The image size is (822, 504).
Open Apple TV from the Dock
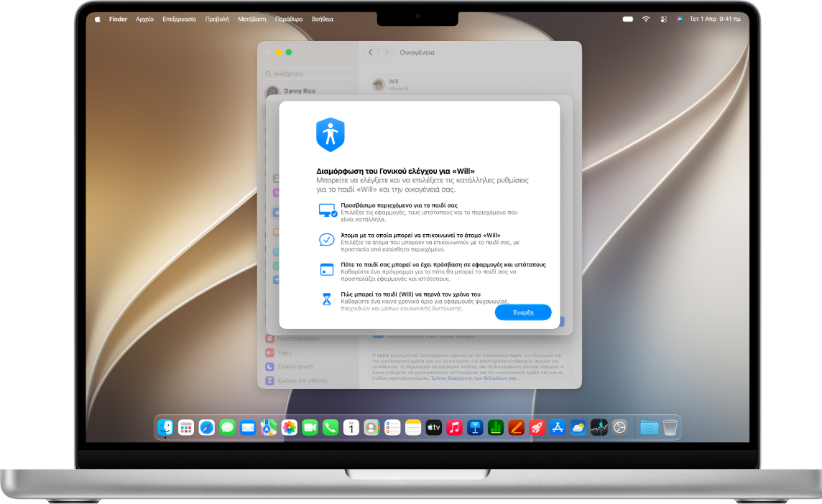433,427
